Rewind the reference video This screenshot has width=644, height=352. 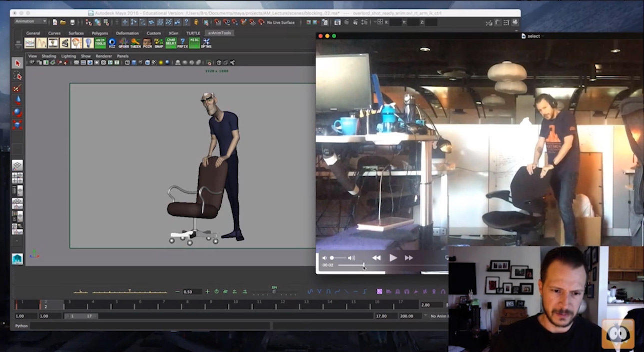376,257
